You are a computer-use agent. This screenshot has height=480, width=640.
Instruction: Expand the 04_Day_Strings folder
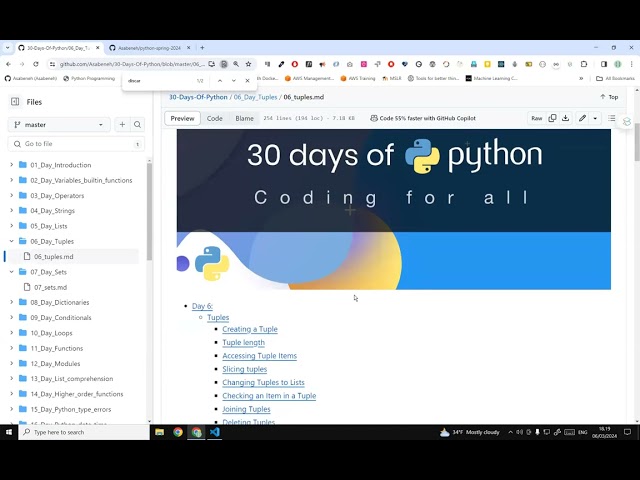click(x=11, y=211)
